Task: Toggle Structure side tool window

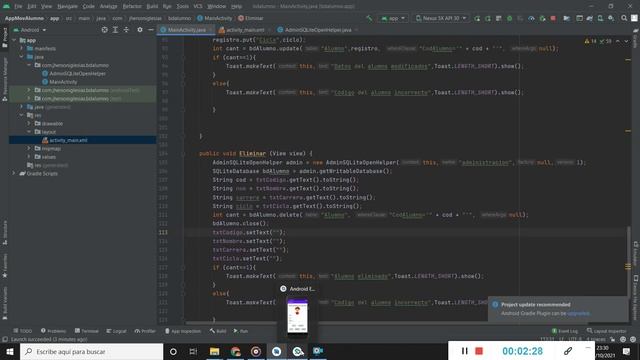Action: point(4,233)
